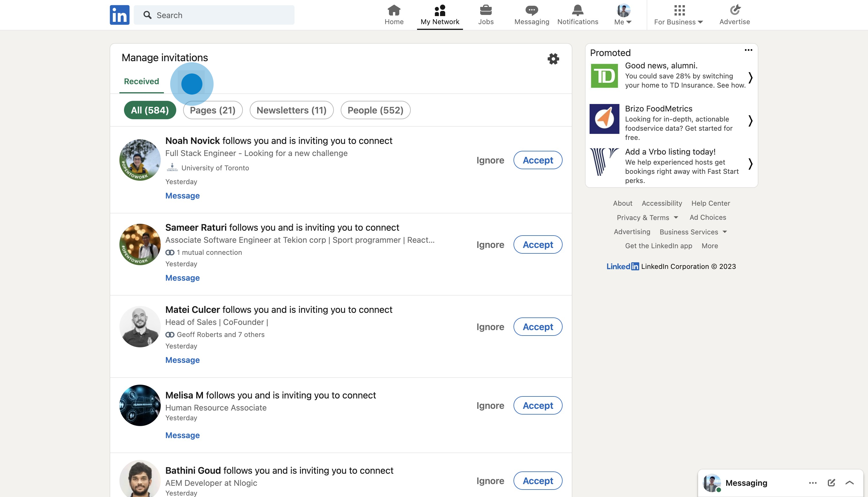Open Promoted panel three-dot options

click(748, 50)
